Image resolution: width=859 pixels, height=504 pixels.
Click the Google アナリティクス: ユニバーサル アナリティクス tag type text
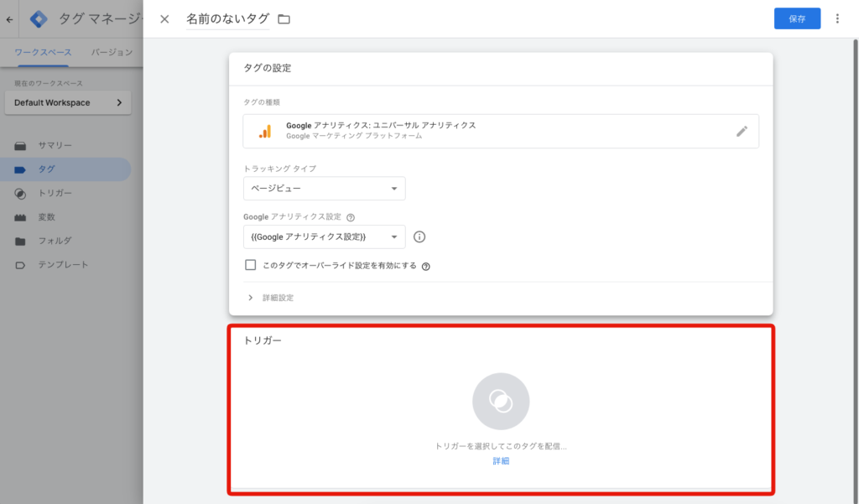click(381, 126)
